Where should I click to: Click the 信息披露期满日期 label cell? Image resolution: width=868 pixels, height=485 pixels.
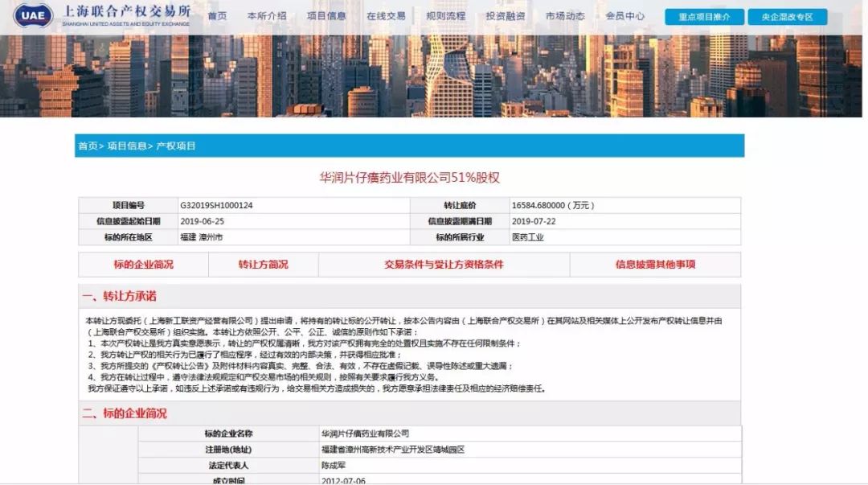coord(460,221)
